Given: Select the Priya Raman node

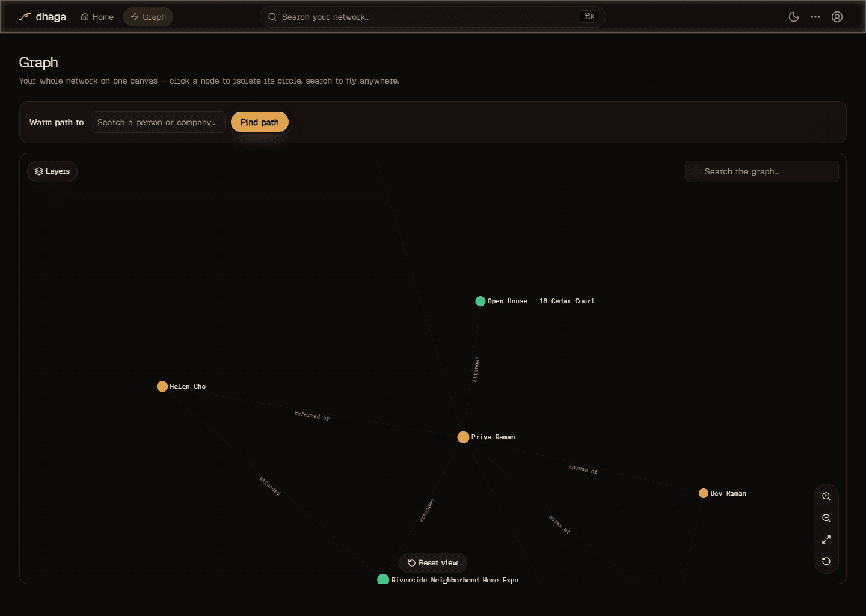Looking at the screenshot, I should 463,437.
